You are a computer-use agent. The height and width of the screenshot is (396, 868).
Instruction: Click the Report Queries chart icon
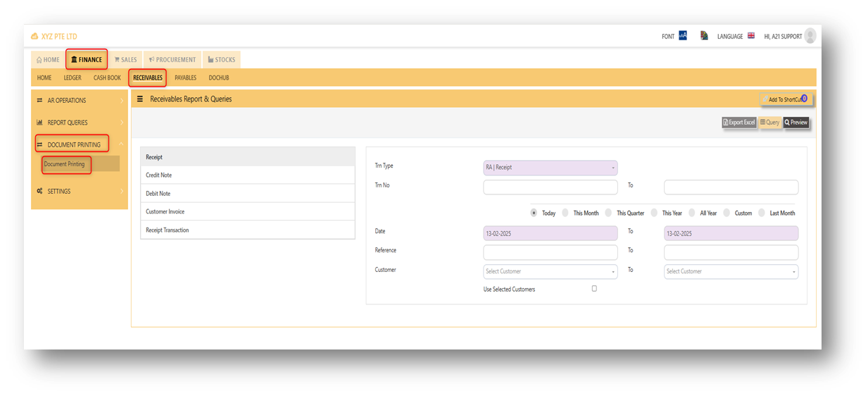(x=39, y=123)
